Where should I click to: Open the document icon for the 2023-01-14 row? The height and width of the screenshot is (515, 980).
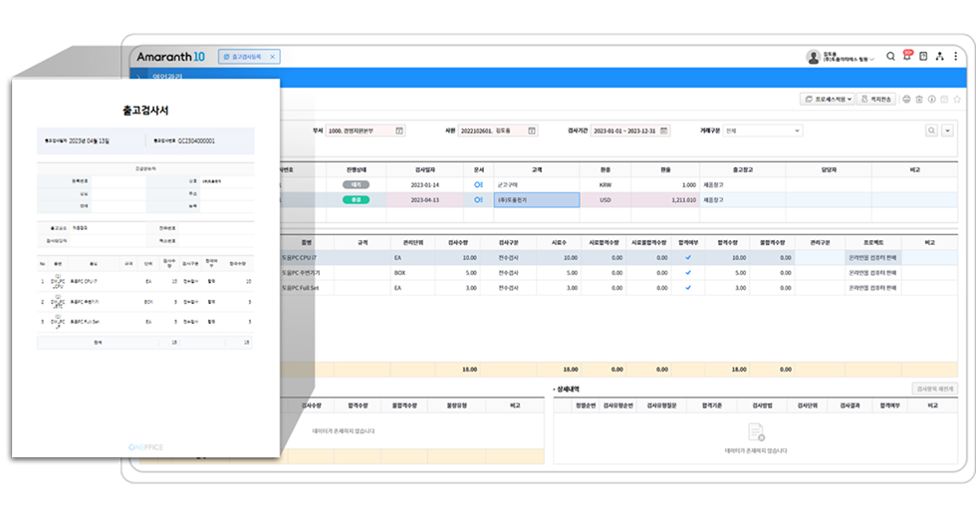pyautogui.click(x=478, y=185)
